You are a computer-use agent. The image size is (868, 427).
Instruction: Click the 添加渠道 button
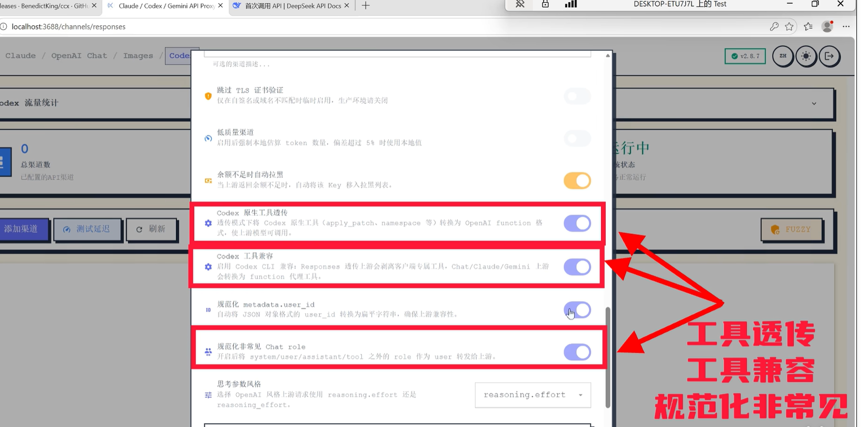click(24, 229)
